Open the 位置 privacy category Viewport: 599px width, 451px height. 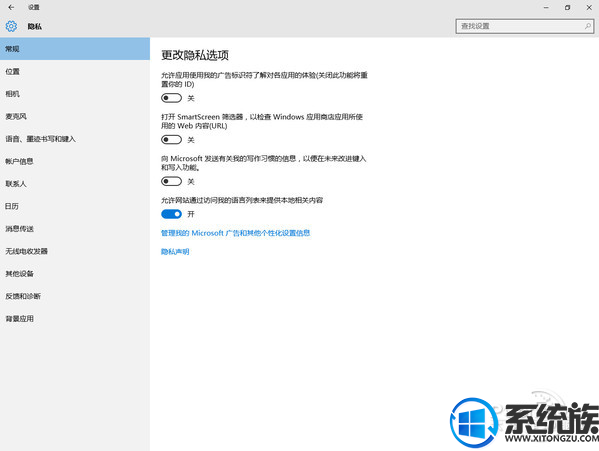point(75,71)
